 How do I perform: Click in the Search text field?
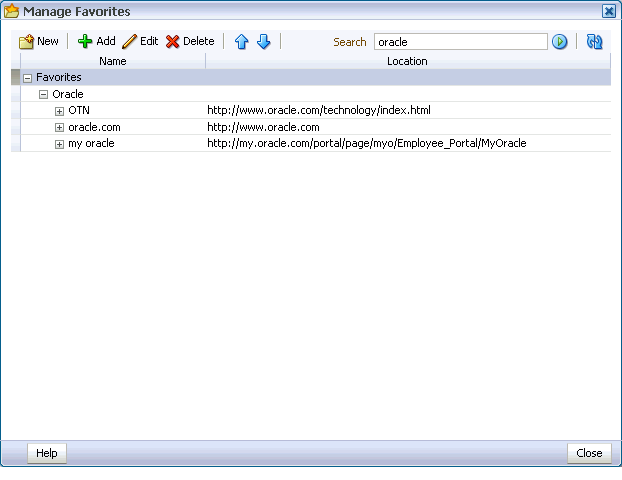click(460, 42)
